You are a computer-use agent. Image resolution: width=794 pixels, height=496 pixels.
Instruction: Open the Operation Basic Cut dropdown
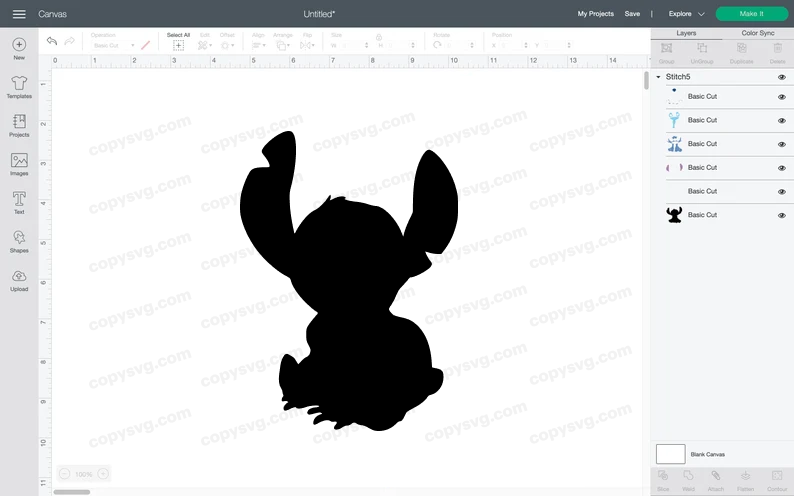point(113,46)
